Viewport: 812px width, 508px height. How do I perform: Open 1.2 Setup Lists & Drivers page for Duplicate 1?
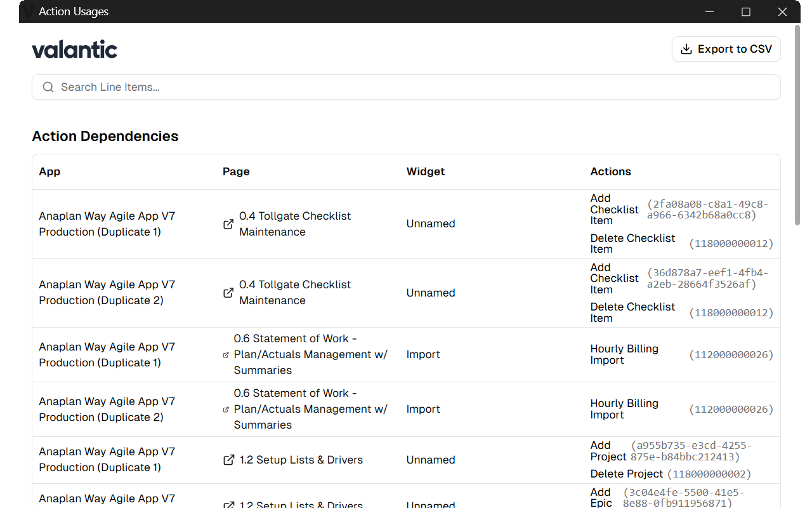[301, 460]
